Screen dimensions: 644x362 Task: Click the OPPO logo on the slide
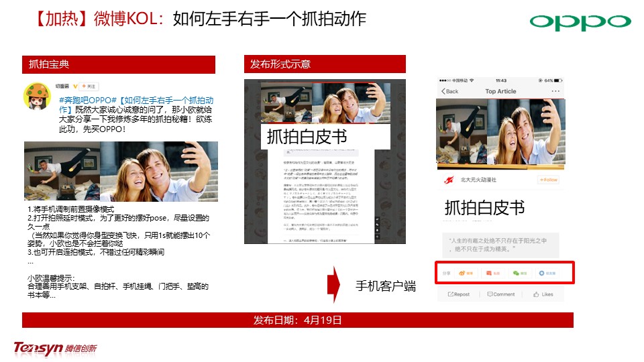(x=580, y=22)
